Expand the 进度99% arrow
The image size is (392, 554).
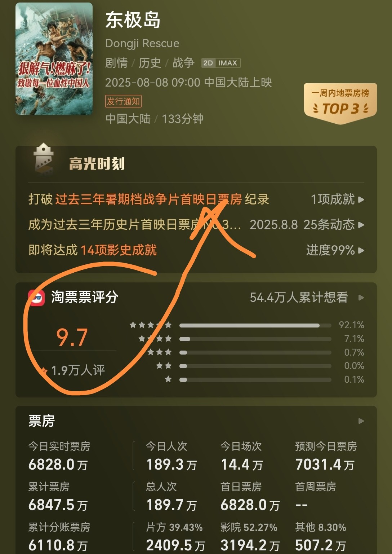pyautogui.click(x=361, y=250)
